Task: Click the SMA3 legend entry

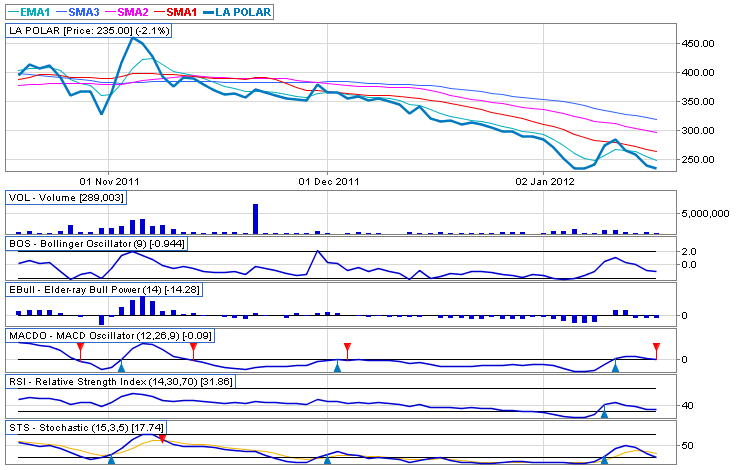Action: [x=78, y=12]
